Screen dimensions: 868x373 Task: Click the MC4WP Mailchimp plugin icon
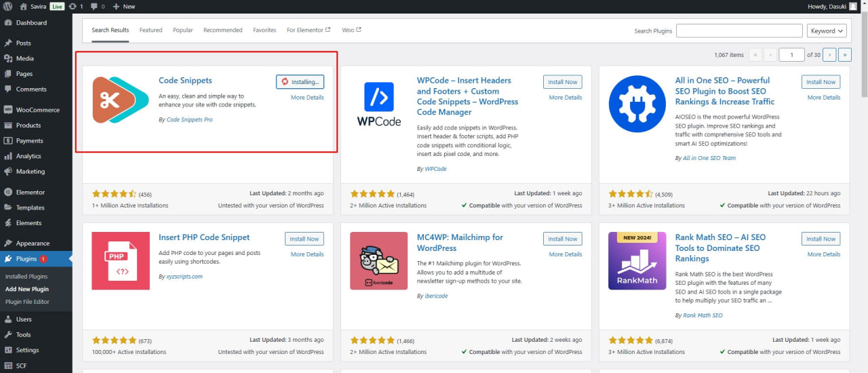tap(379, 261)
